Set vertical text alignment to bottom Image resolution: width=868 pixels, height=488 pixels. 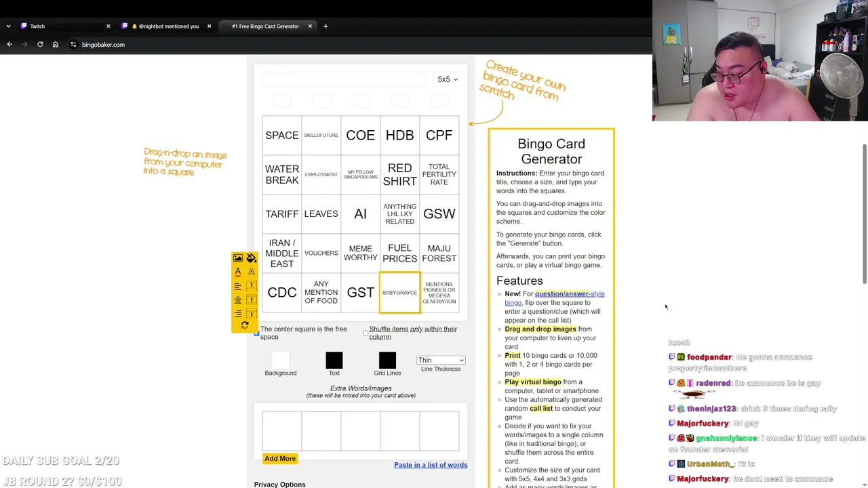tap(252, 314)
